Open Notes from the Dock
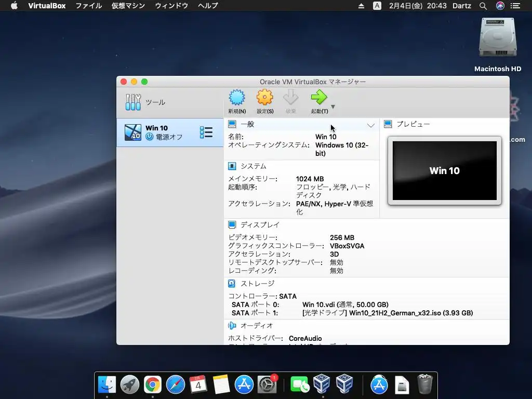The image size is (532, 399). (x=221, y=384)
